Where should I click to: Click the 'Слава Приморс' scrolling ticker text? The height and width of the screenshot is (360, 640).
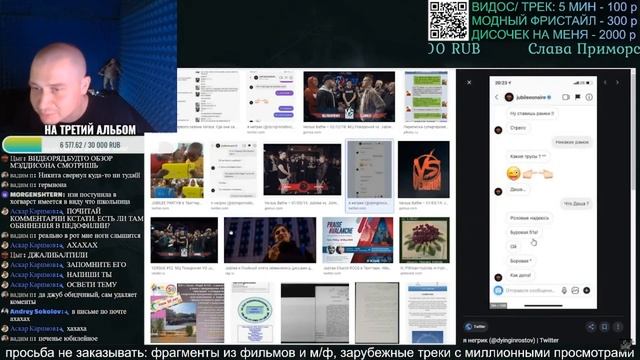[584, 49]
